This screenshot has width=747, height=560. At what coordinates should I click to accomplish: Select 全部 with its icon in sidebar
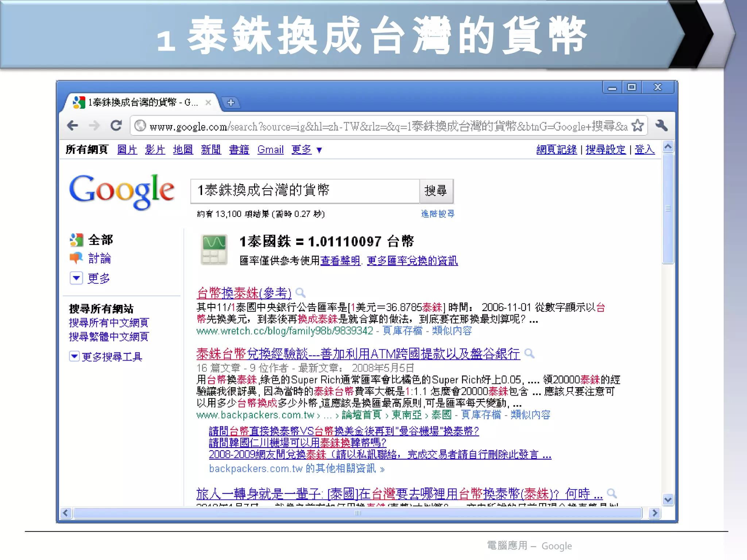(x=92, y=240)
